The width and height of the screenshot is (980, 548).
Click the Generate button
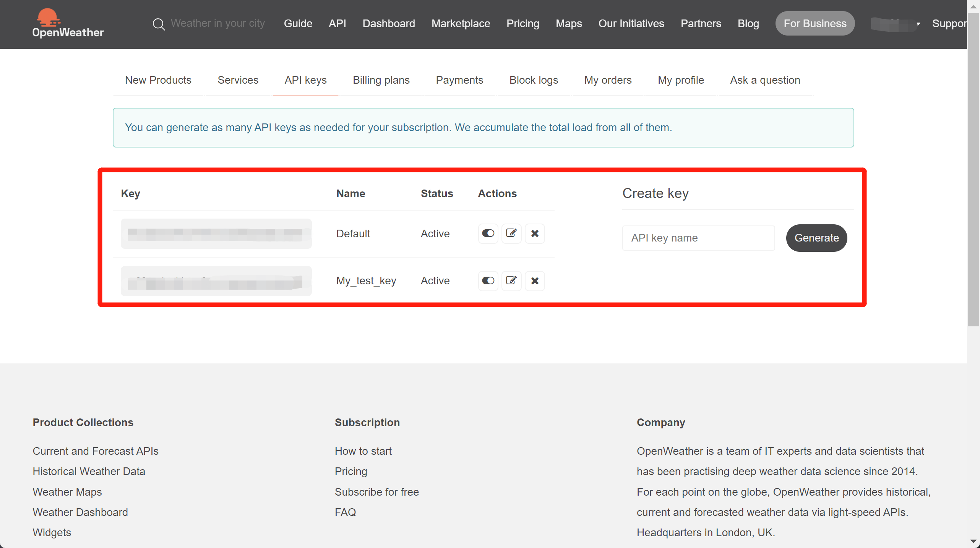click(816, 238)
